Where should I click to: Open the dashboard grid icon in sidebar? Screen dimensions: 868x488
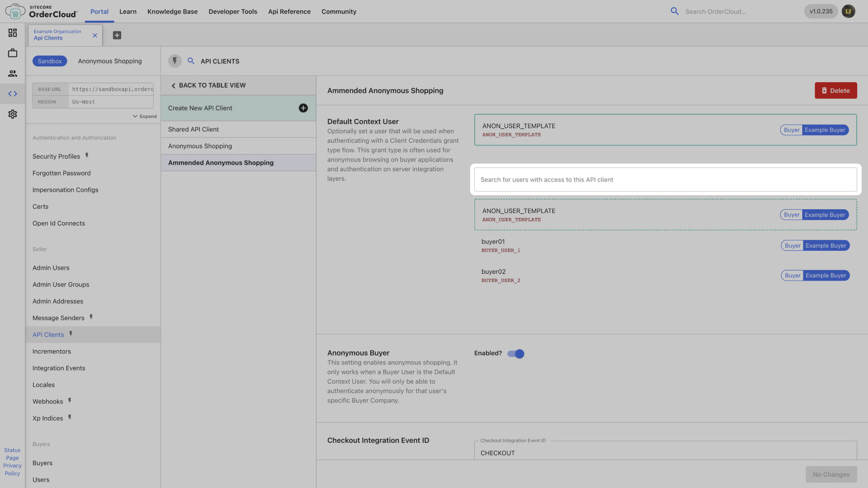coord(13,33)
